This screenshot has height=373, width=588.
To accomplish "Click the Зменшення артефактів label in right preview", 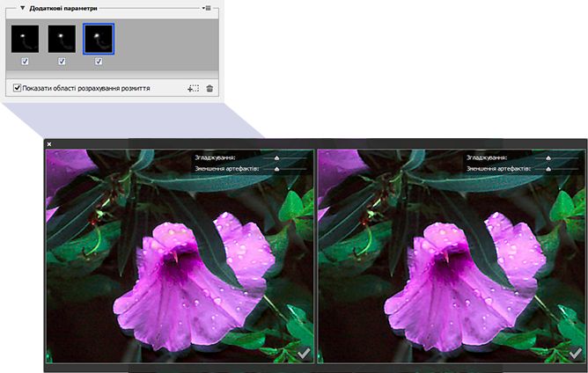I will click(498, 169).
